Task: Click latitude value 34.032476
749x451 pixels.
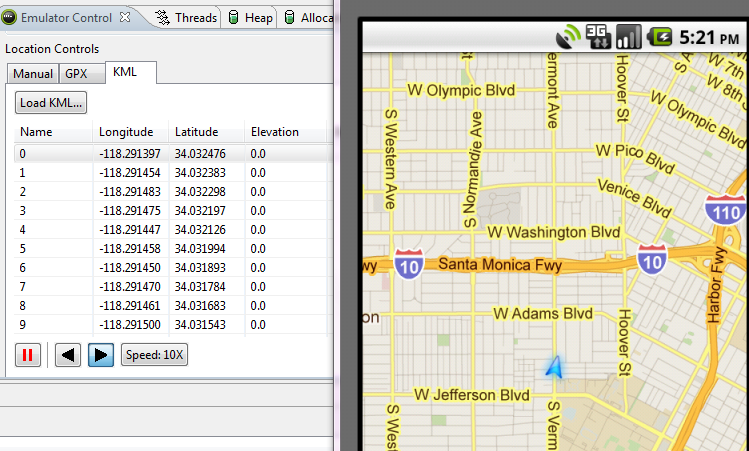Action: click(x=200, y=154)
